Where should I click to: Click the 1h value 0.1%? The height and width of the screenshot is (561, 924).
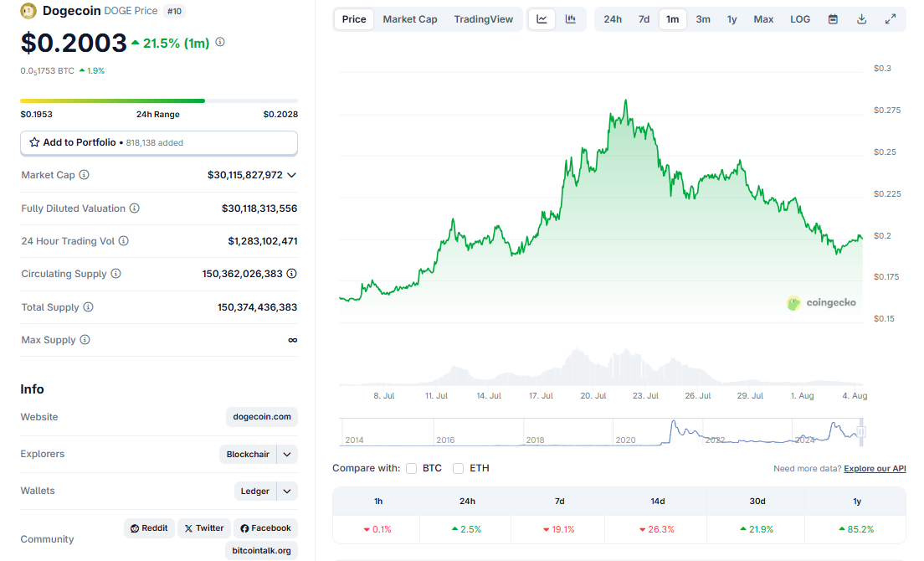[377, 529]
